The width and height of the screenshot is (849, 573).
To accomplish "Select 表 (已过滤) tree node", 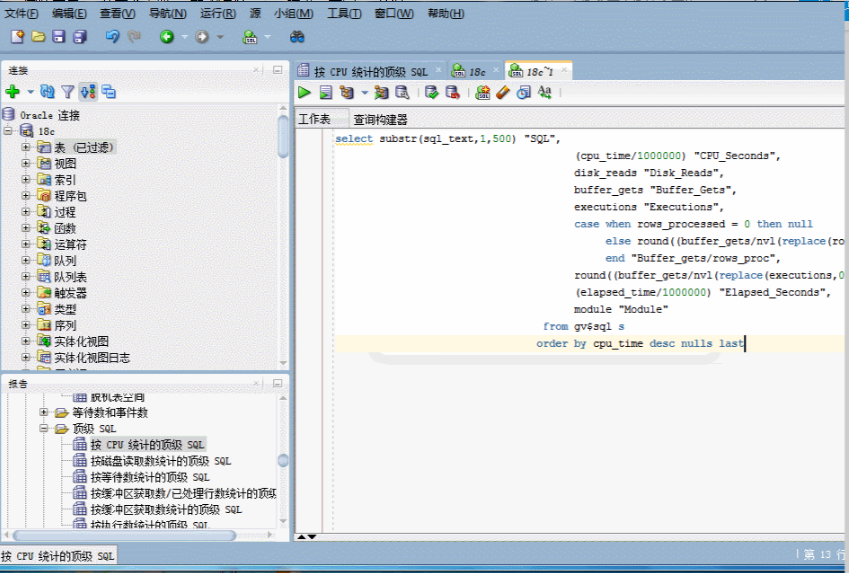I will click(x=84, y=147).
